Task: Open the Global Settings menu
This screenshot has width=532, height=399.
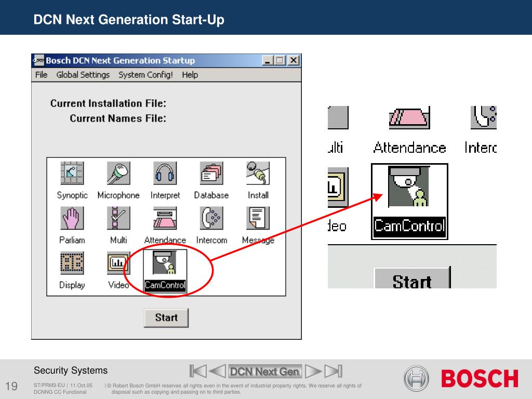Action: (x=83, y=75)
